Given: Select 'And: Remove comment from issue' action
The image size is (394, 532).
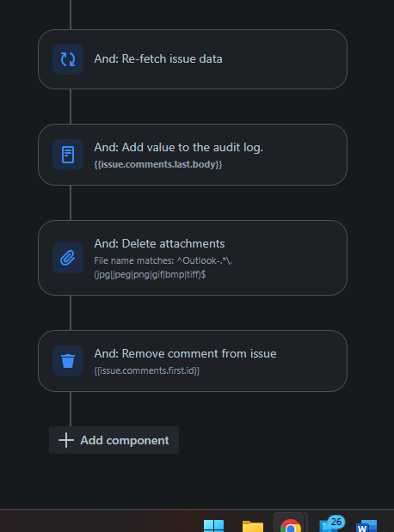Looking at the screenshot, I should pos(193,361).
